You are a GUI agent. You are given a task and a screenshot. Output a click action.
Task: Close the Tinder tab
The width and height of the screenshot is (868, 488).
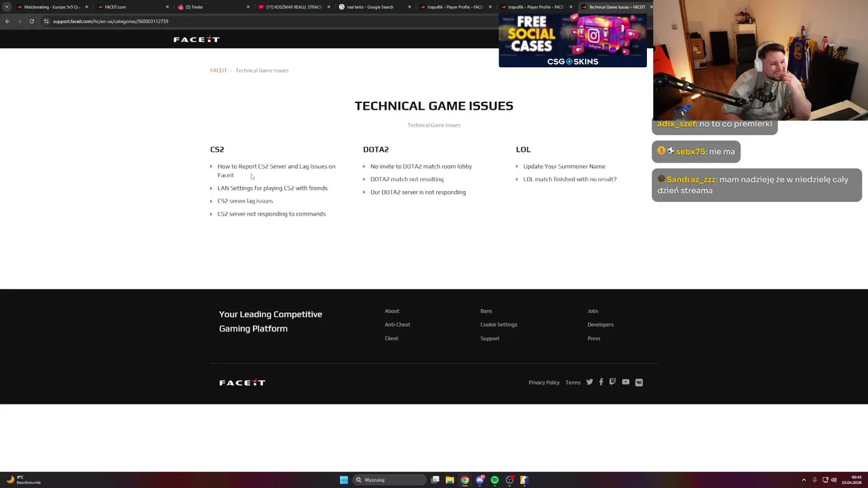[248, 7]
